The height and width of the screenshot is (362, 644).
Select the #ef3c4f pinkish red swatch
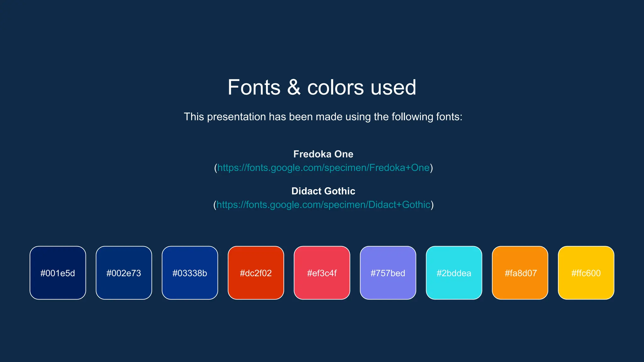pyautogui.click(x=322, y=273)
